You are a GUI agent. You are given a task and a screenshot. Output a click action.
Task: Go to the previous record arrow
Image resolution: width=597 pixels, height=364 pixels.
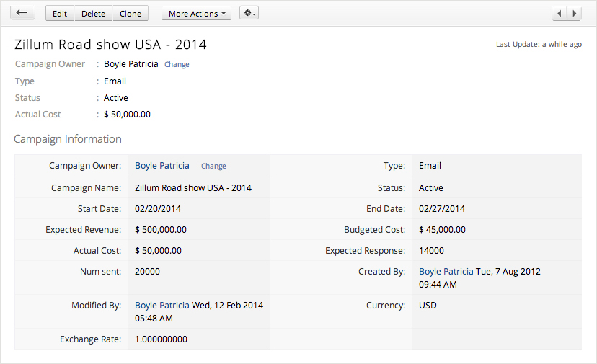pos(560,14)
